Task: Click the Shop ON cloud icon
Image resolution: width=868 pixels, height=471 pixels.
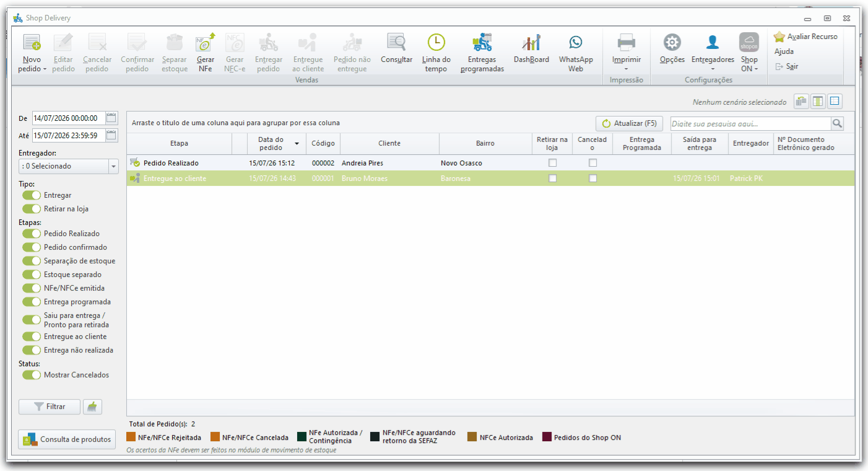Action: (x=749, y=42)
